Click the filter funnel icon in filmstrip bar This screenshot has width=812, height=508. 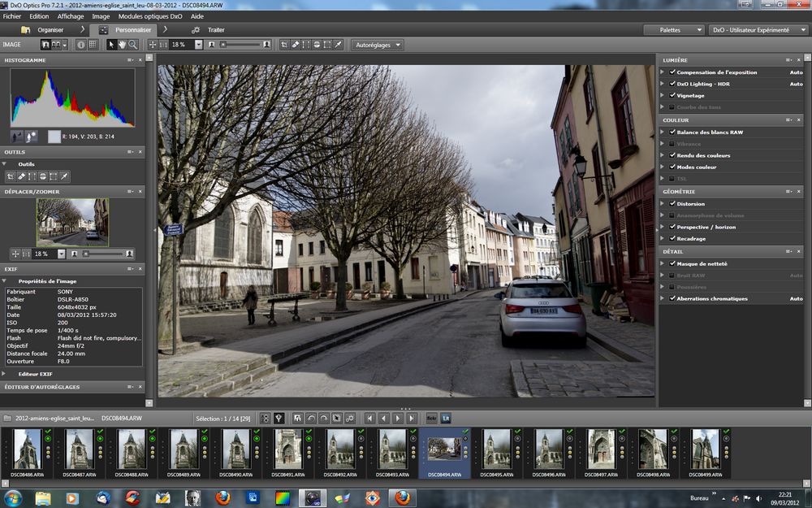click(279, 419)
